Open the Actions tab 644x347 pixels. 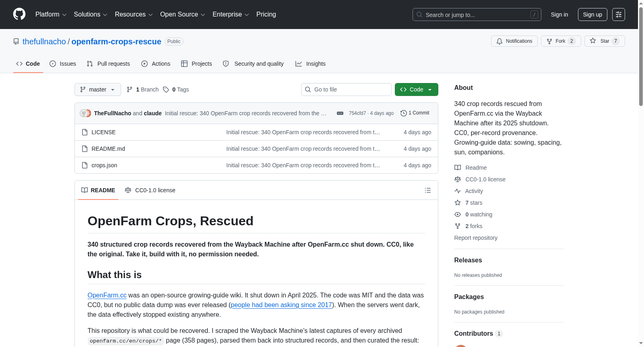156,64
